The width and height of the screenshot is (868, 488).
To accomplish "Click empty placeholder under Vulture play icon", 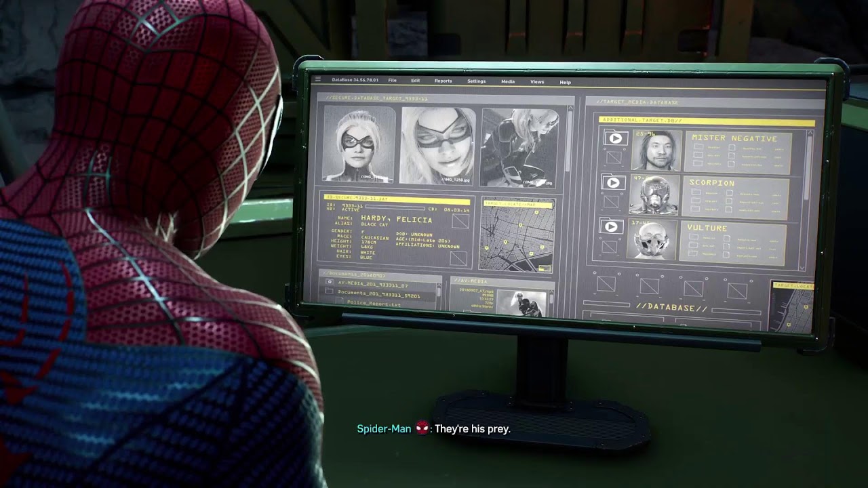I will click(610, 245).
